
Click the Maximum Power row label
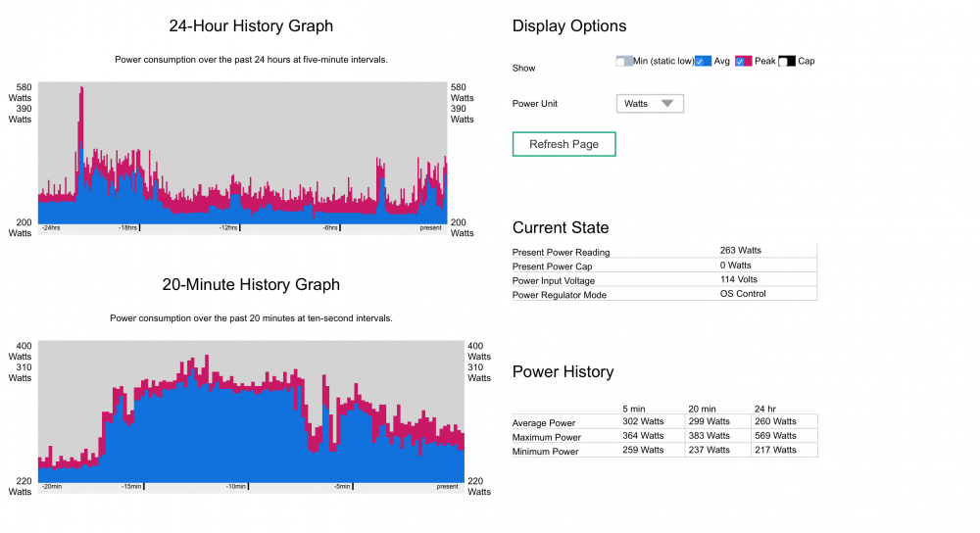tap(546, 437)
